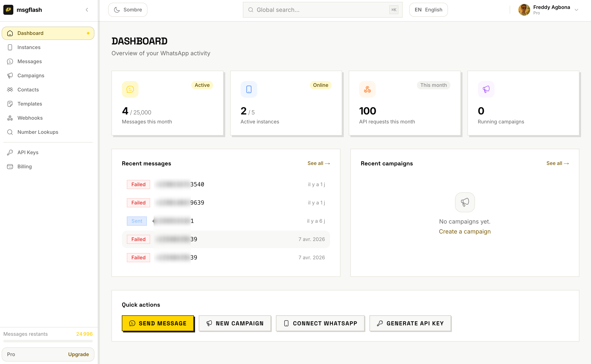Open Webhooks in the sidebar
Viewport: 591px width, 364px height.
pos(30,118)
